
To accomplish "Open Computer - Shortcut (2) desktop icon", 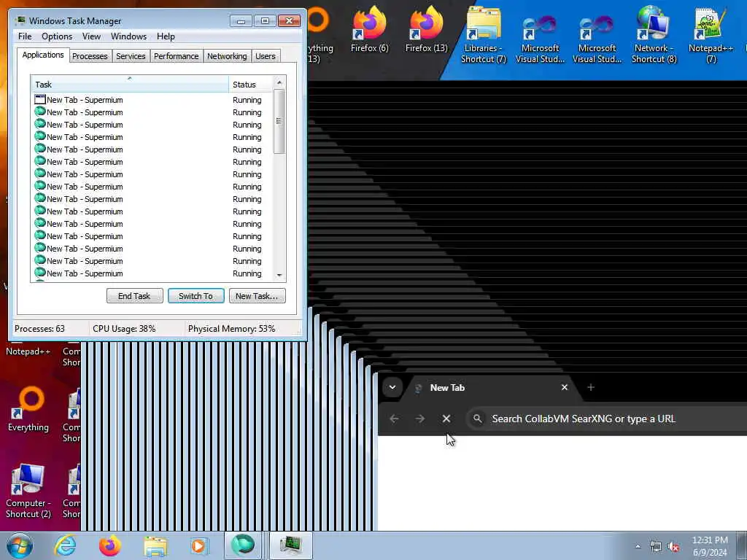I will point(28,491).
